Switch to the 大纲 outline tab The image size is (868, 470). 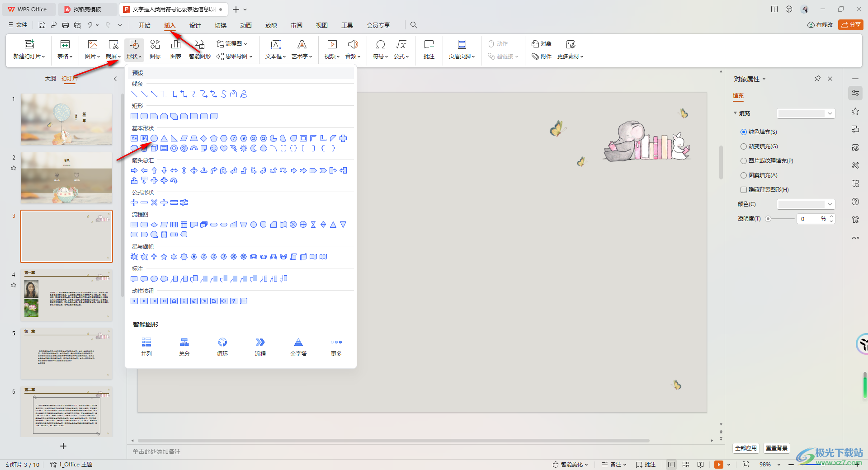click(x=50, y=79)
